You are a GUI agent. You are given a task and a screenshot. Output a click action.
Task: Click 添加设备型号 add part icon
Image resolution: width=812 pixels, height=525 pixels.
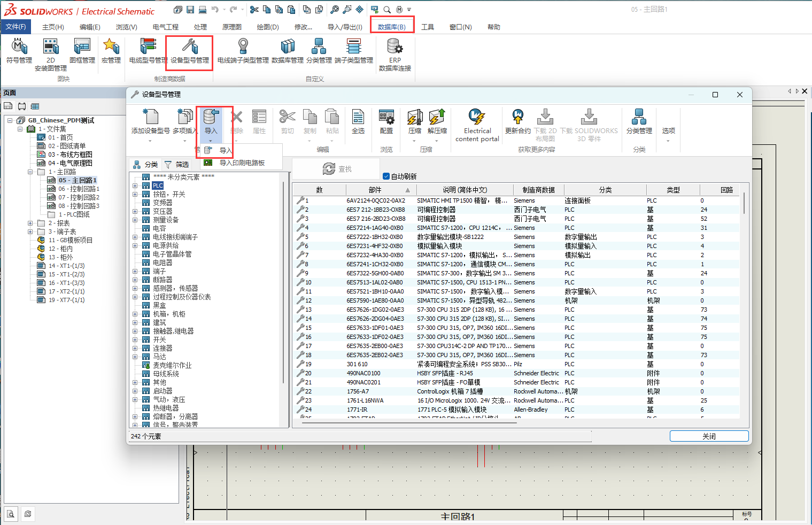pos(151,118)
